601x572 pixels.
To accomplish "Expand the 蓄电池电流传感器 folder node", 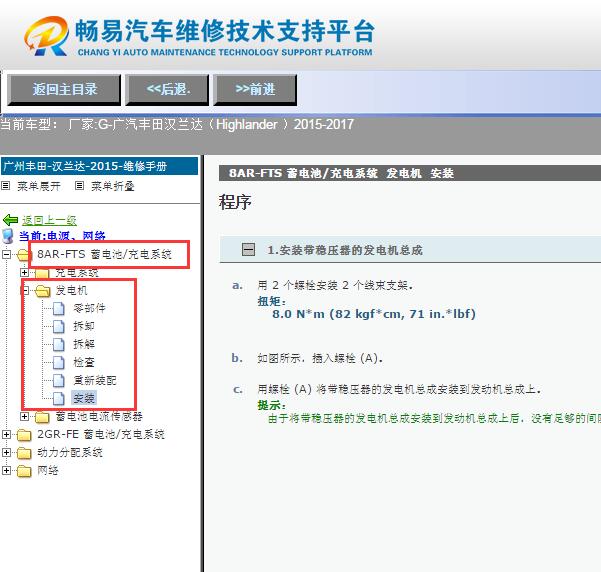I will [24, 416].
